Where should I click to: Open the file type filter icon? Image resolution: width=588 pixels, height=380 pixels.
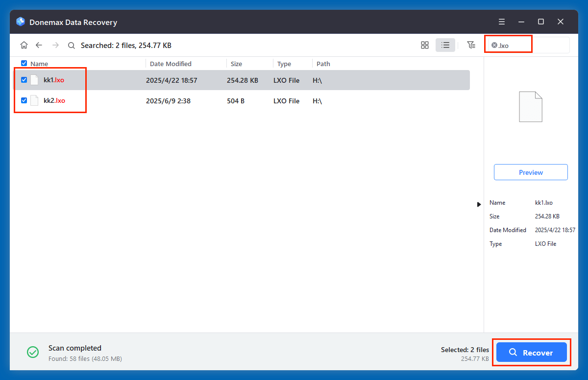(471, 45)
